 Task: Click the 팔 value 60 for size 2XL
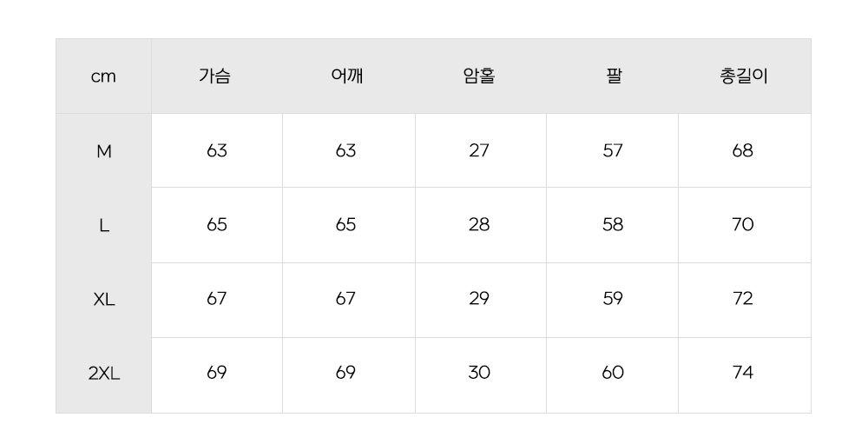click(x=613, y=373)
